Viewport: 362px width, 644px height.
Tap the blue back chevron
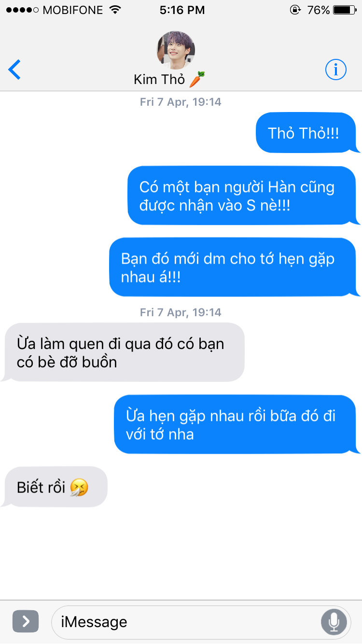[15, 70]
